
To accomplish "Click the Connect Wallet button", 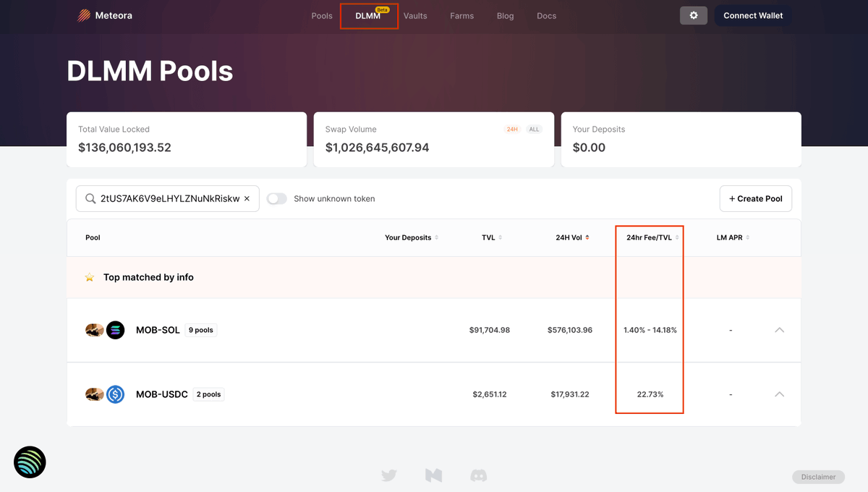I will pyautogui.click(x=753, y=15).
